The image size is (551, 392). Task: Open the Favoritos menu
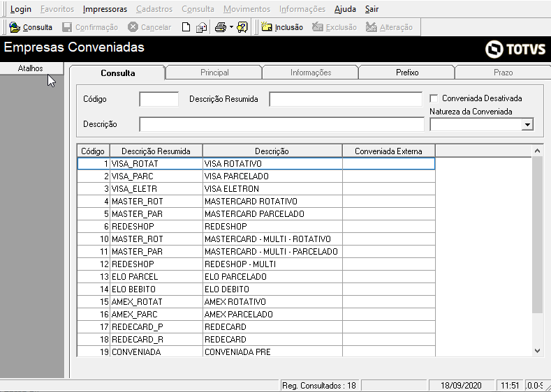(x=57, y=9)
